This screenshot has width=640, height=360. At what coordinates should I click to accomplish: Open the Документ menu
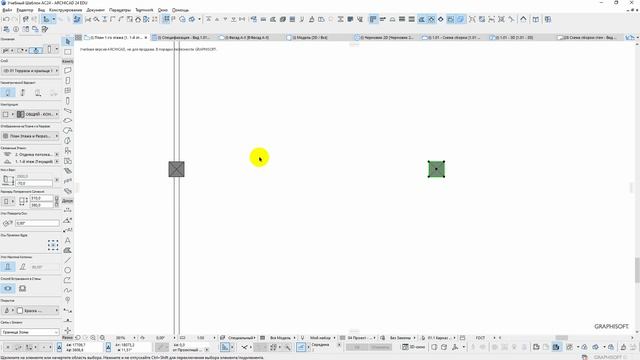point(96,10)
